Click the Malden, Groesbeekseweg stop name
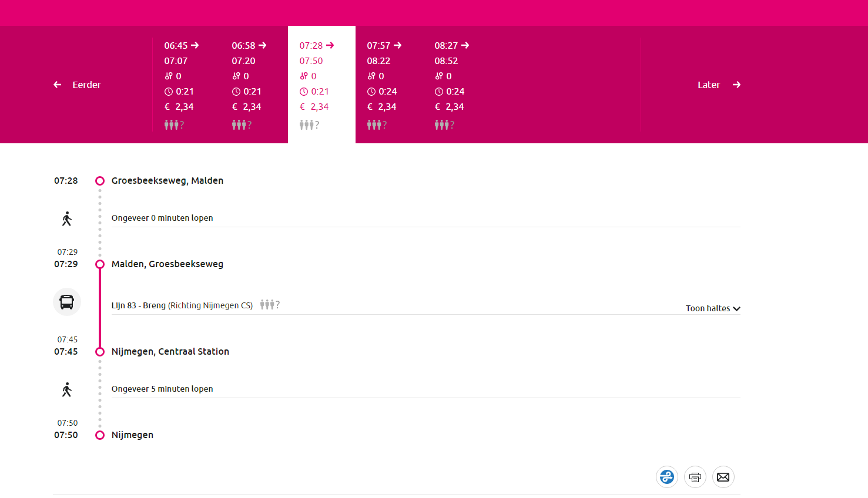The image size is (868, 498). tap(167, 264)
